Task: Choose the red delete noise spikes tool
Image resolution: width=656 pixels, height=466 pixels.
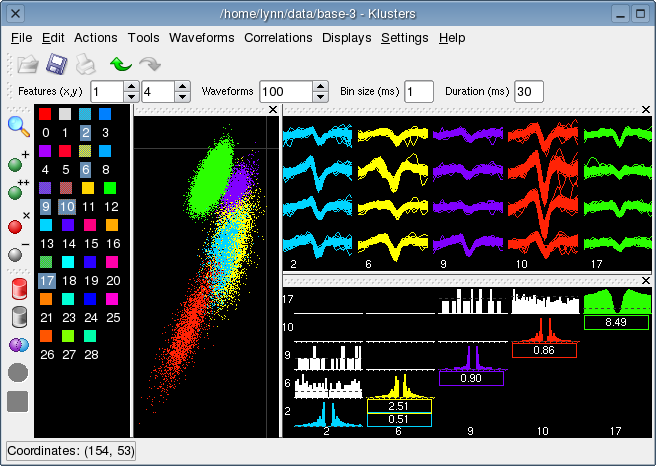Action: coord(17,225)
